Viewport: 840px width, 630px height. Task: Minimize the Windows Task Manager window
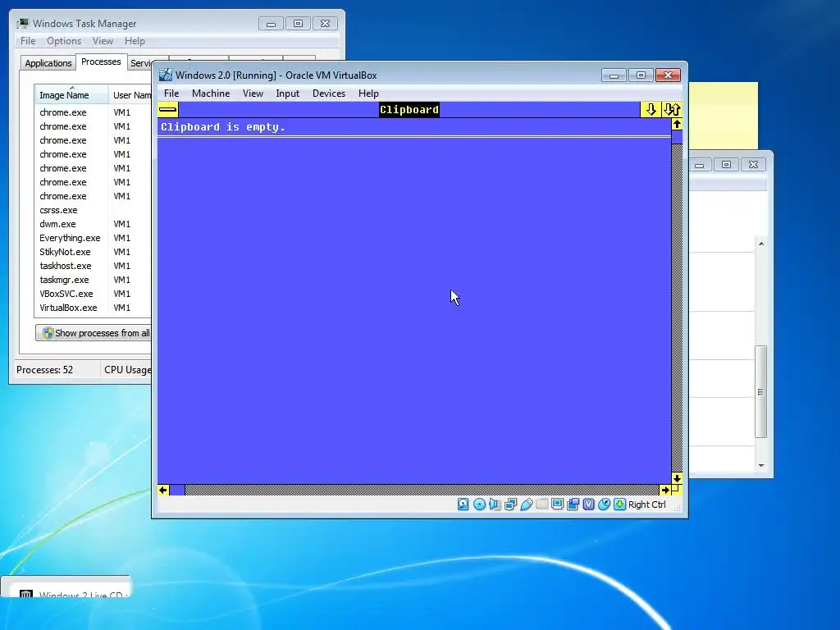[x=271, y=24]
